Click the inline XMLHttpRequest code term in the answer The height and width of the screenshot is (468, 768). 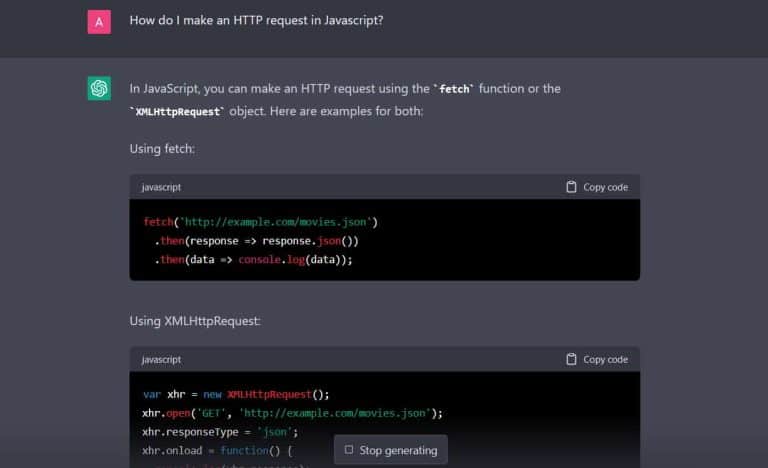[177, 111]
